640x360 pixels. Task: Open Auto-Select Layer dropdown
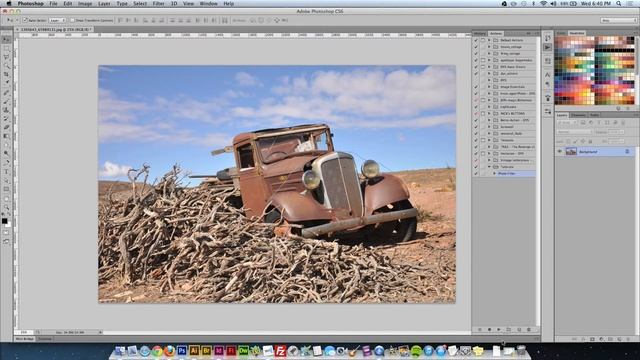click(x=57, y=20)
